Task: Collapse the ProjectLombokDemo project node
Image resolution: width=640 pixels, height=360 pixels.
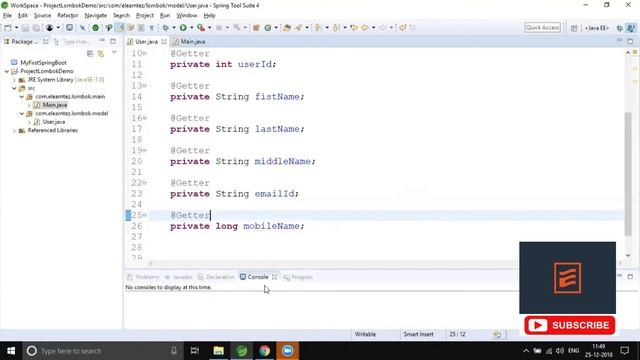Action: point(7,71)
